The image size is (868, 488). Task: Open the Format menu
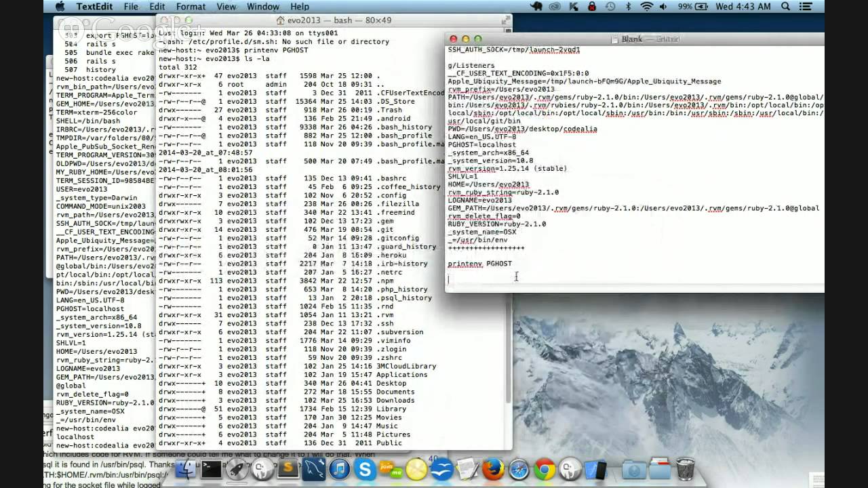191,6
